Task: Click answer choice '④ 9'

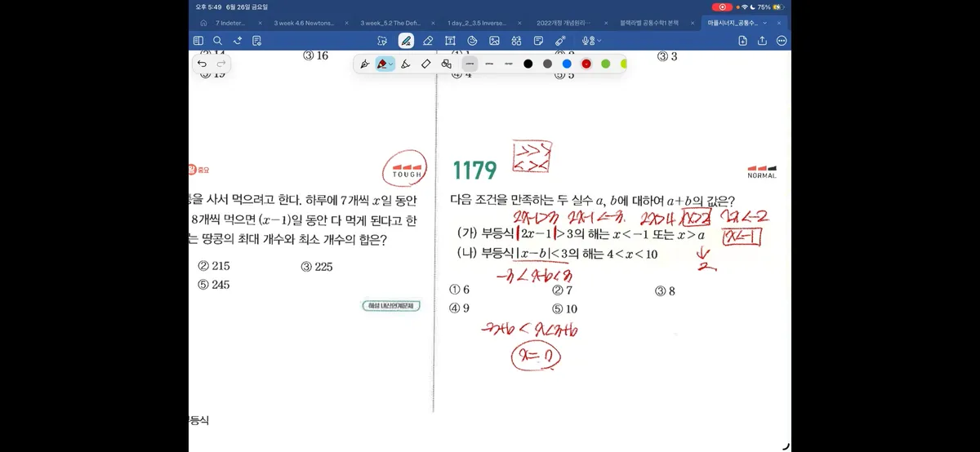Action: coord(460,308)
